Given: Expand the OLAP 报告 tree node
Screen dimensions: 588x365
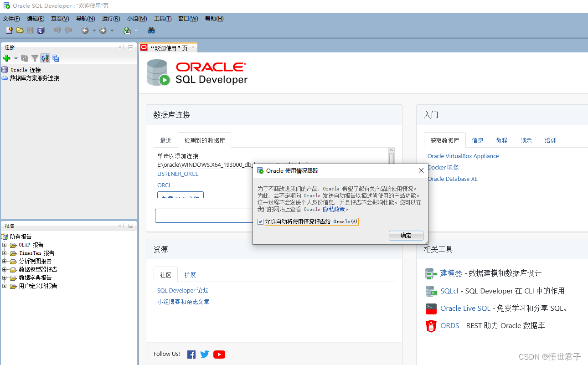Looking at the screenshot, I should [x=4, y=245].
